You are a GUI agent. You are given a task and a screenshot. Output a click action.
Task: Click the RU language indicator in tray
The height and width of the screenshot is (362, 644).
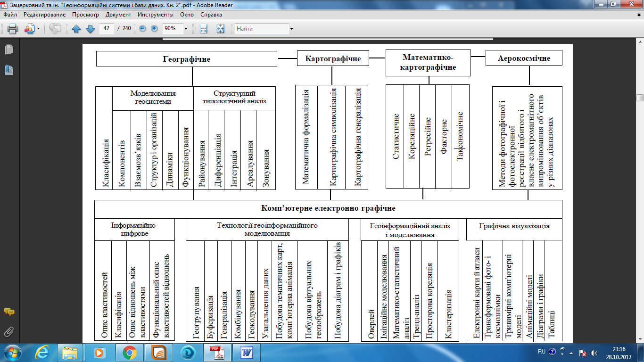coord(542,352)
